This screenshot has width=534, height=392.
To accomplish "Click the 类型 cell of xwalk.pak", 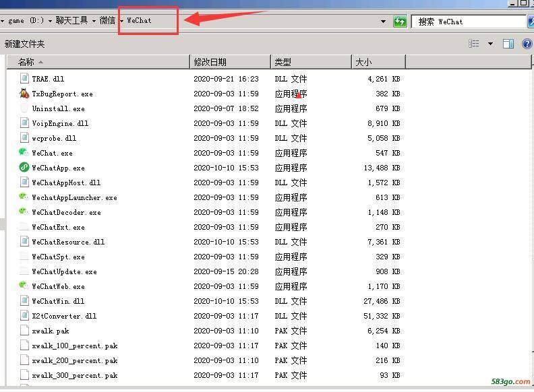I will coord(291,331).
